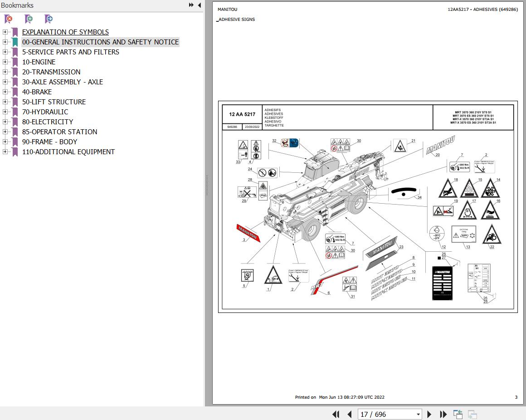This screenshot has height=420, width=526.
Task: Open the 5-SERVICE PARTS AND FILTERS bookmark
Action: click(x=70, y=52)
